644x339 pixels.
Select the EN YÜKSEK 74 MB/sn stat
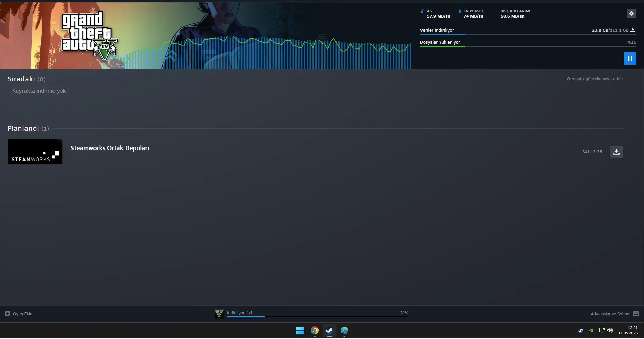coord(470,14)
